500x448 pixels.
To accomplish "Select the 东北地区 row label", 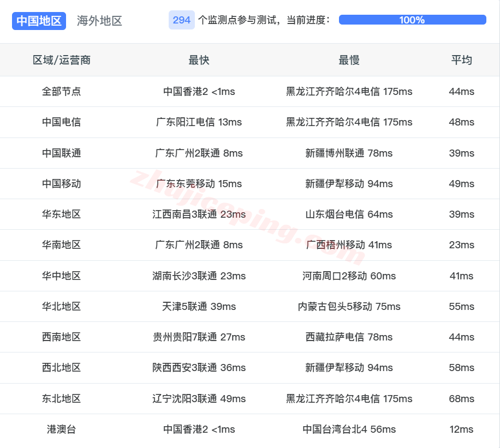I will point(62,398).
